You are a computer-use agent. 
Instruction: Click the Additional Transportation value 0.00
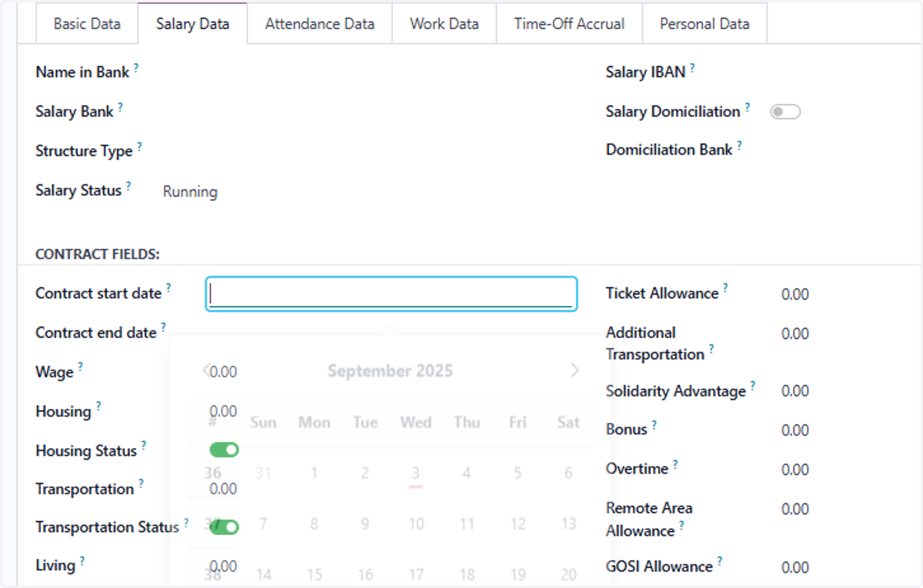click(795, 334)
